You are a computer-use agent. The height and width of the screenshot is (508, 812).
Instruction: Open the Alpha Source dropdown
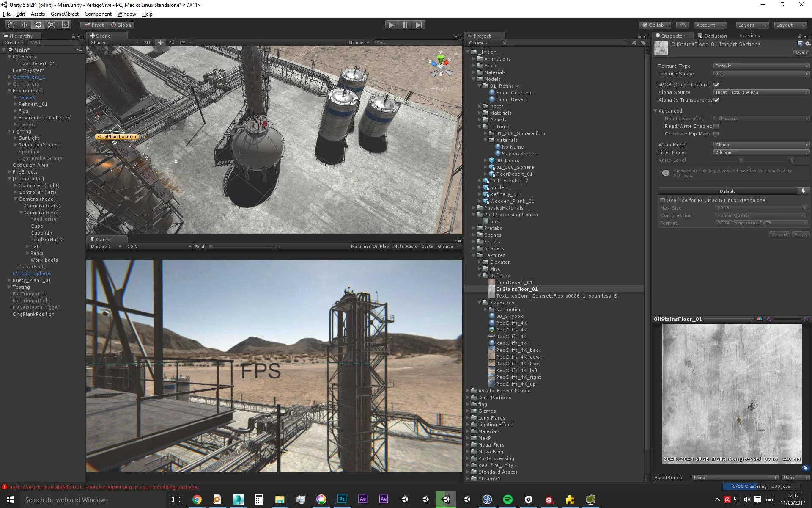point(761,92)
